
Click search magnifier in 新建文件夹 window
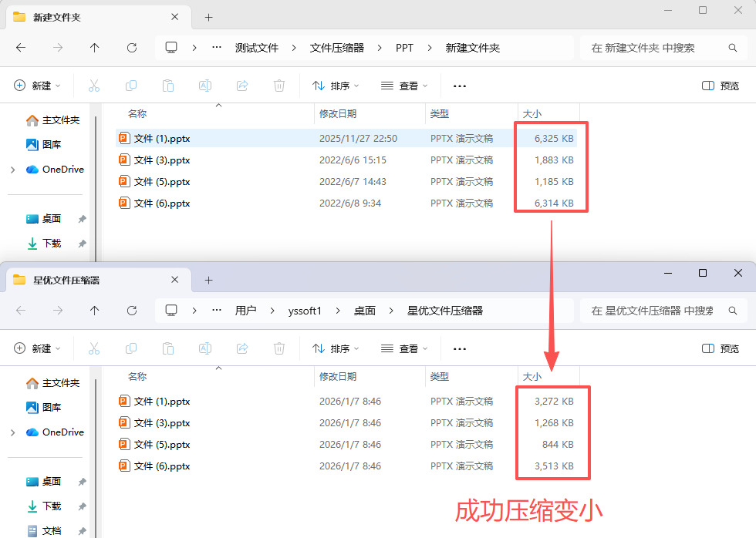click(x=732, y=48)
